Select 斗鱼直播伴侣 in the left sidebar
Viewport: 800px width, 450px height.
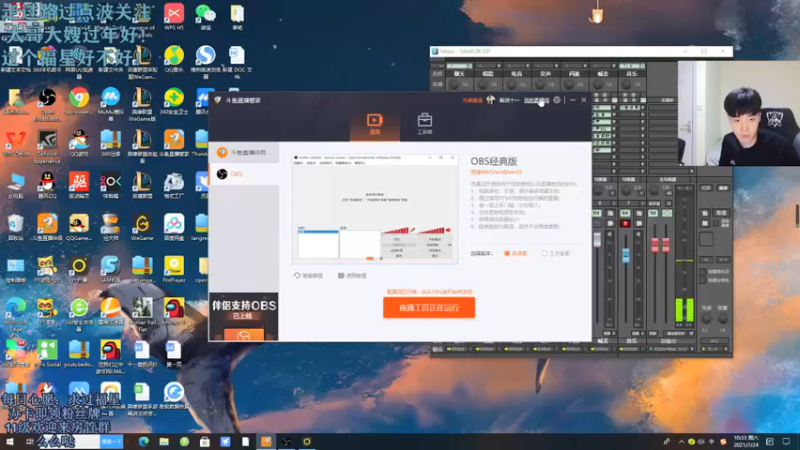click(244, 153)
